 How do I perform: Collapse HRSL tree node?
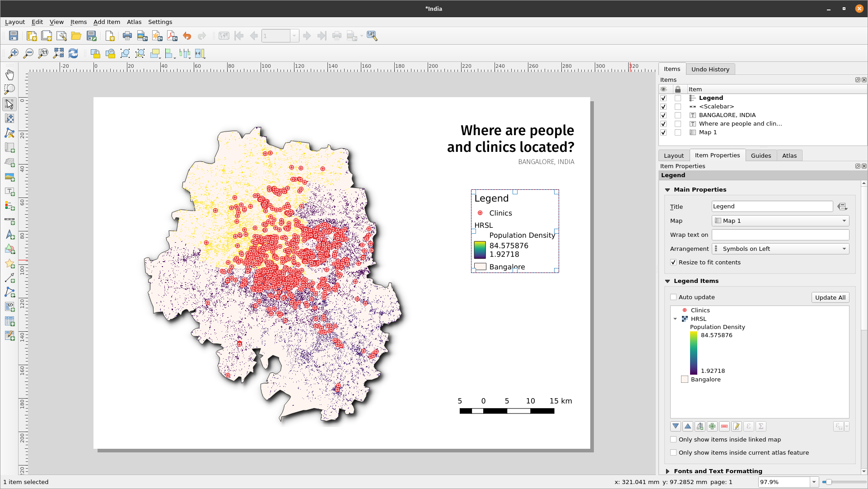point(675,319)
